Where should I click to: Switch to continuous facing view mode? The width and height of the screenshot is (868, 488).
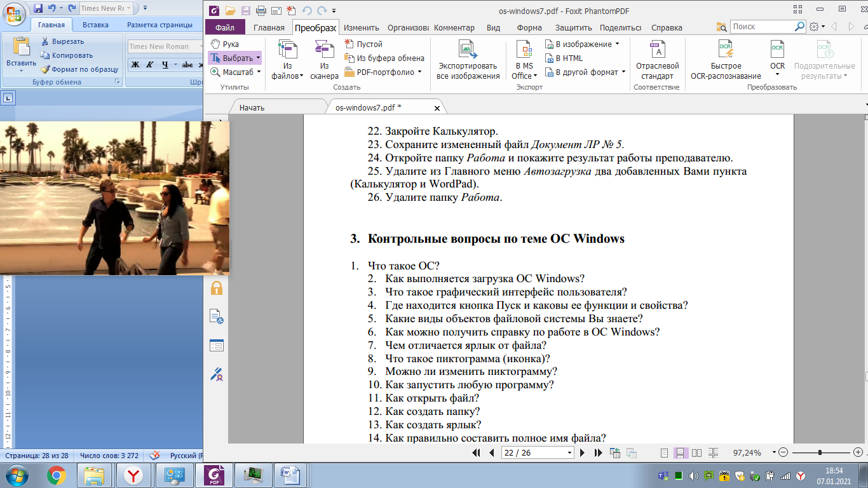pyautogui.click(x=712, y=453)
